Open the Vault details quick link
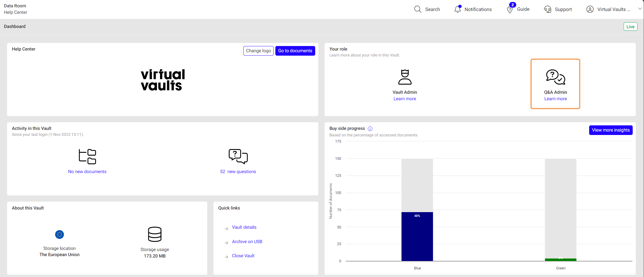The image size is (644, 277). [x=244, y=227]
